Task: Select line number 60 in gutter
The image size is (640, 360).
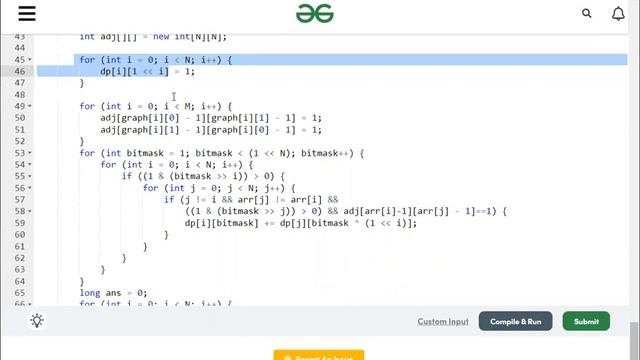Action: [x=20, y=235]
